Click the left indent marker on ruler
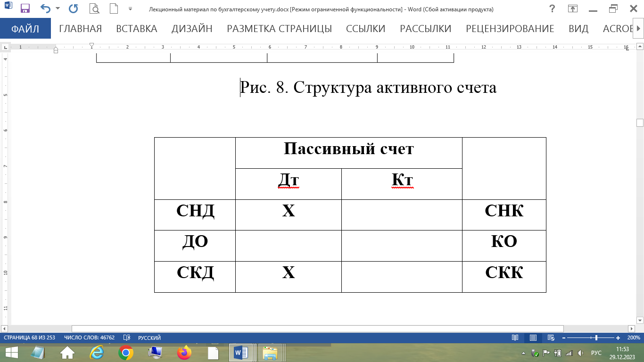The height and width of the screenshot is (362, 644). pos(56,50)
